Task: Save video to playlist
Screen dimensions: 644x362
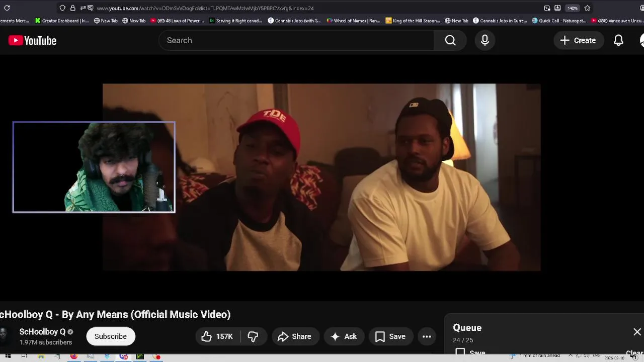Action: (390, 336)
